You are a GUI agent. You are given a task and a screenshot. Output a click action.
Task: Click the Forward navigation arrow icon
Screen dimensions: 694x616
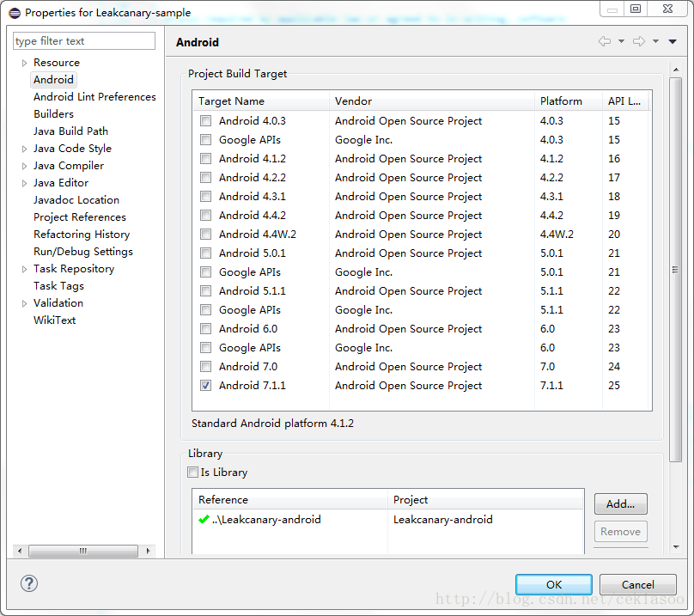pyautogui.click(x=639, y=41)
